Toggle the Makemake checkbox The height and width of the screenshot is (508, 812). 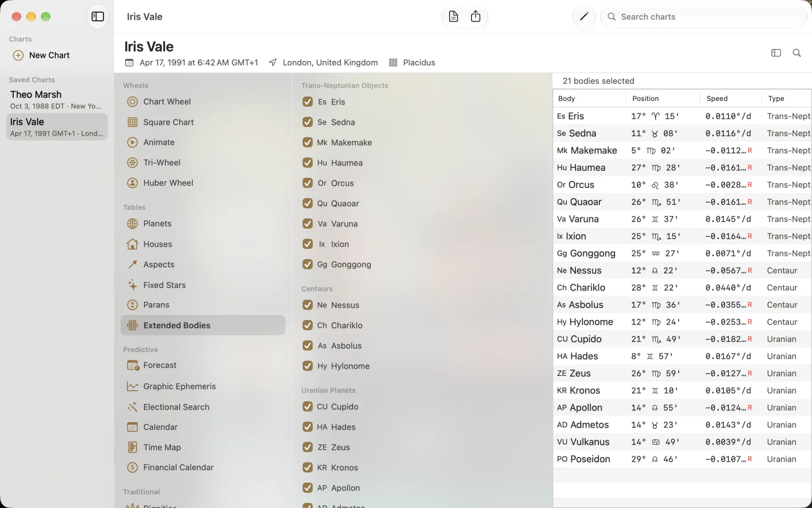[x=308, y=142]
